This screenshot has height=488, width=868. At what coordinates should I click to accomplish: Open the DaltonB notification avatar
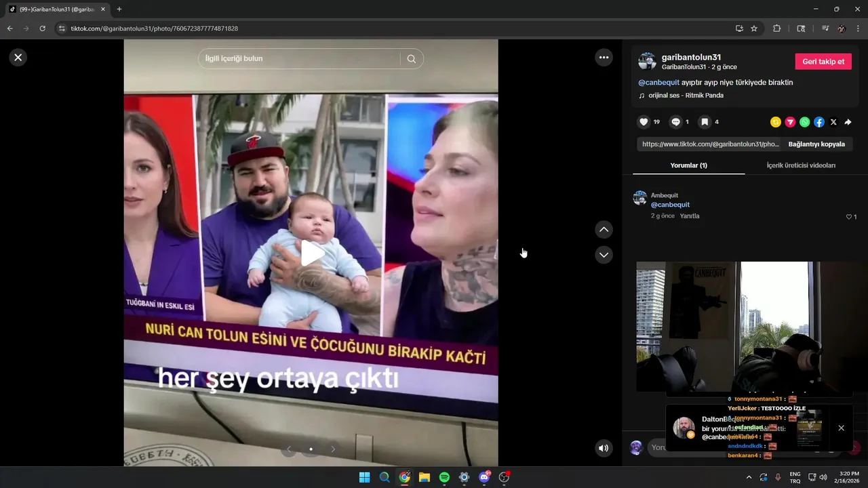pos(684,428)
